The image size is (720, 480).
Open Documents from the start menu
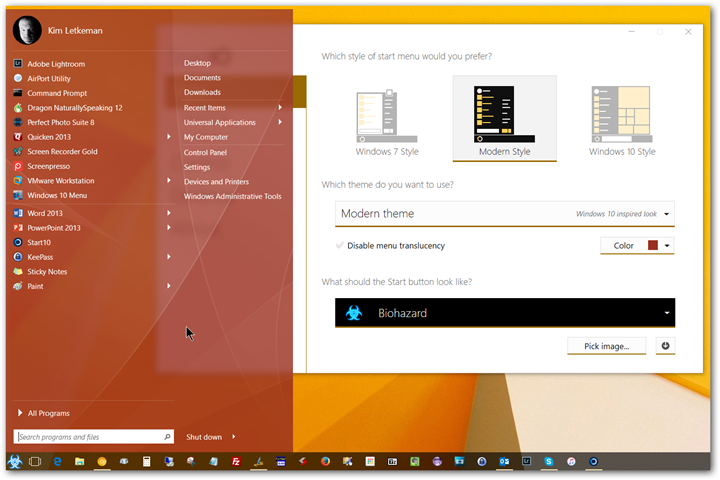202,78
